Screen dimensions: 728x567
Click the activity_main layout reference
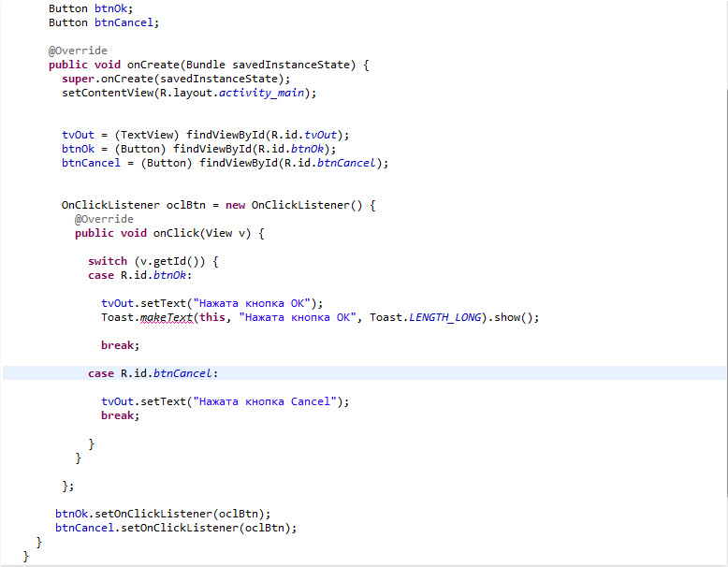pos(261,93)
